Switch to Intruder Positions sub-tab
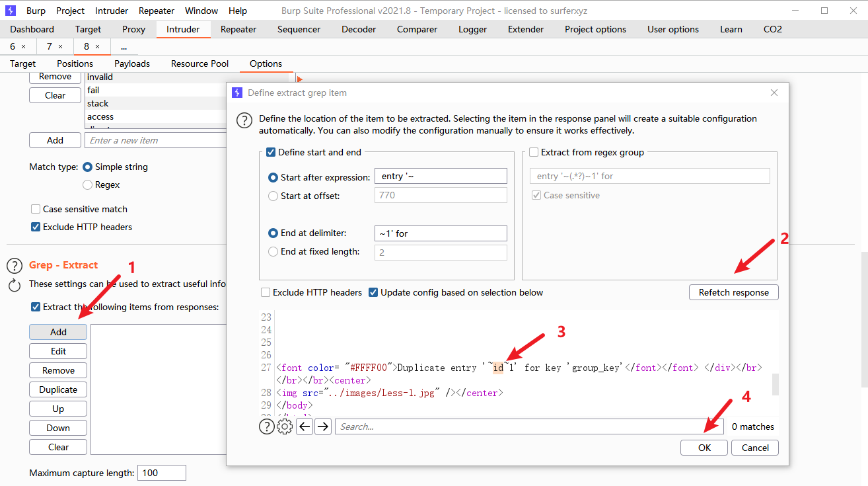The image size is (868, 486). pos(75,63)
